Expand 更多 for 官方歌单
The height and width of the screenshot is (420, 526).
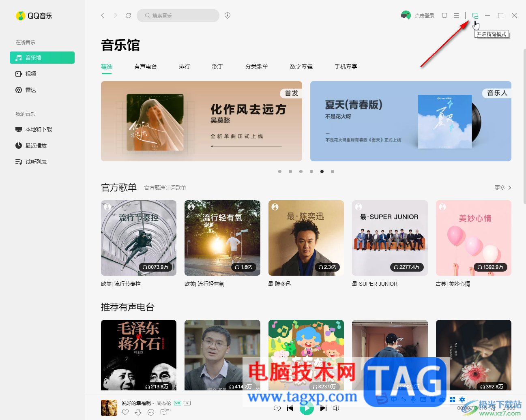coord(503,188)
